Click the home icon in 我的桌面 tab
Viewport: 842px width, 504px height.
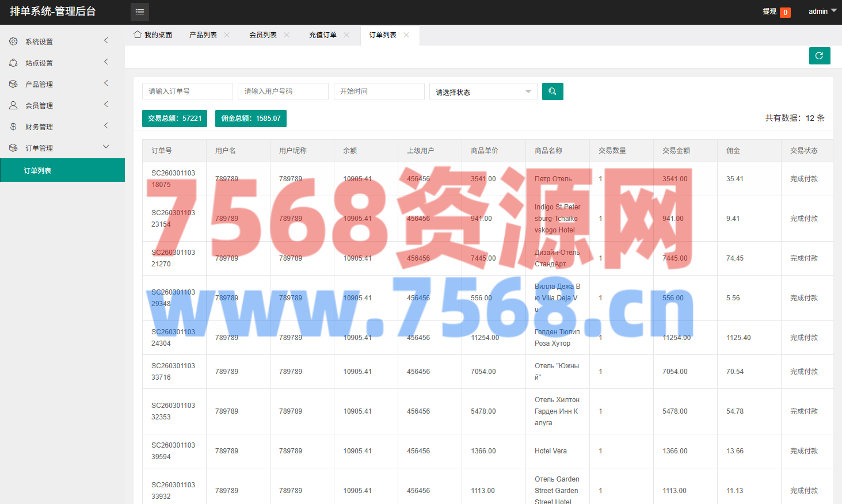(138, 35)
